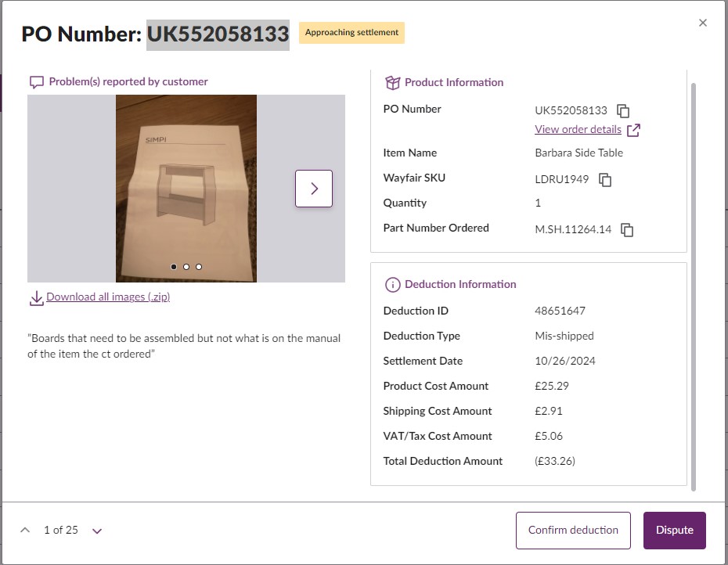Click the external link icon beside View order details
The width and height of the screenshot is (728, 565).
(634, 130)
